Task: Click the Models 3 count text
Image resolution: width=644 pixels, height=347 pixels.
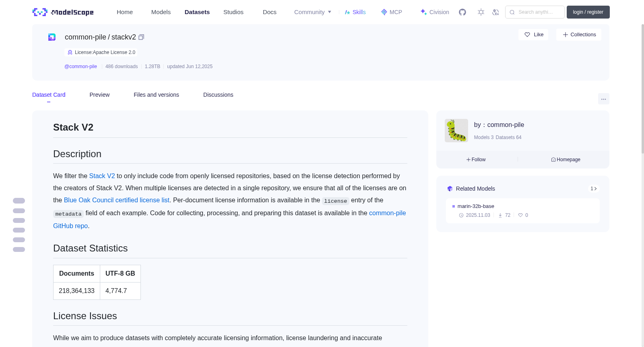Action: pyautogui.click(x=484, y=137)
